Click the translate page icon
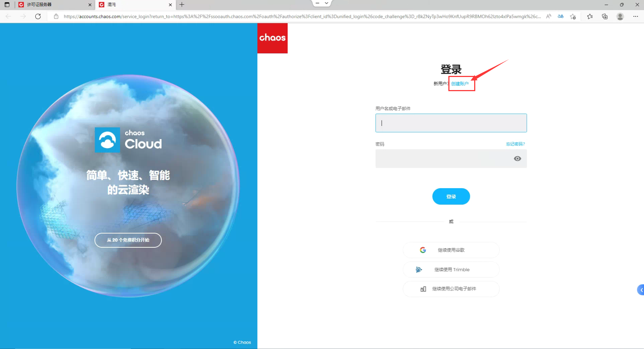 click(x=561, y=16)
